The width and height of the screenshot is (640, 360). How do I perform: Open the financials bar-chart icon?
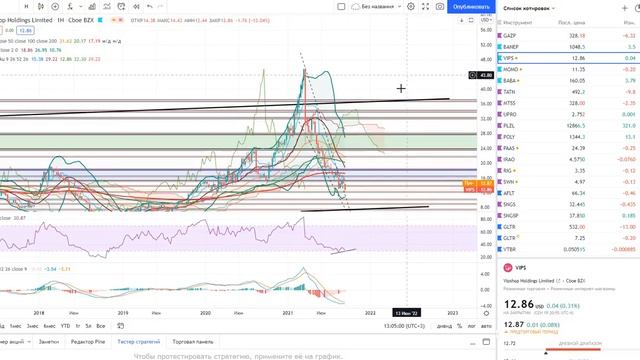92,7
